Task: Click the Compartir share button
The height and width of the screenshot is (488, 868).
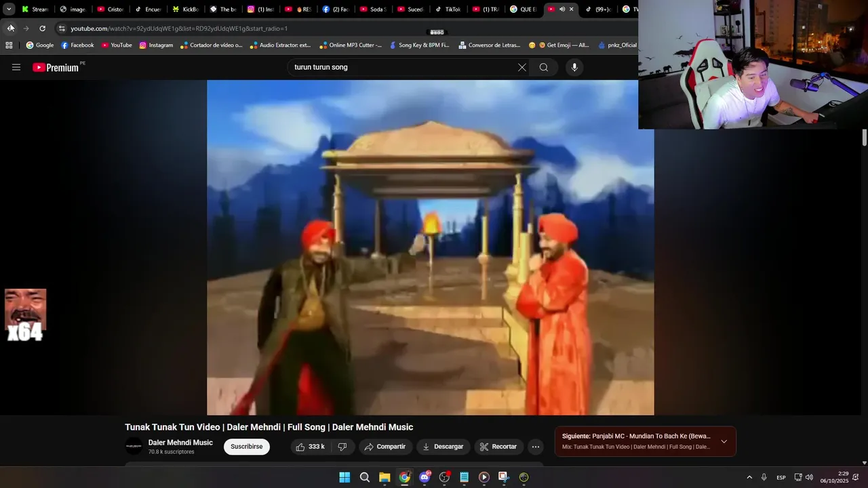Action: 385,447
